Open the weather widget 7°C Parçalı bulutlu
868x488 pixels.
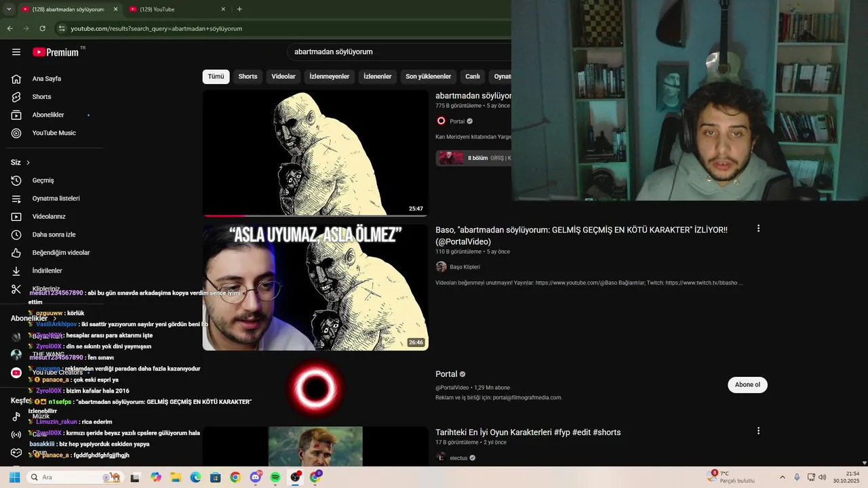click(731, 477)
